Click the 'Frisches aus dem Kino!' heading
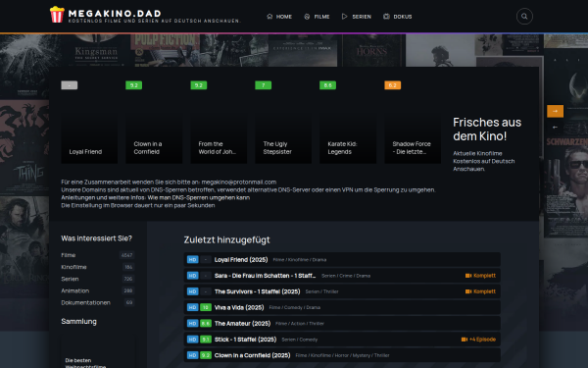 (x=487, y=130)
